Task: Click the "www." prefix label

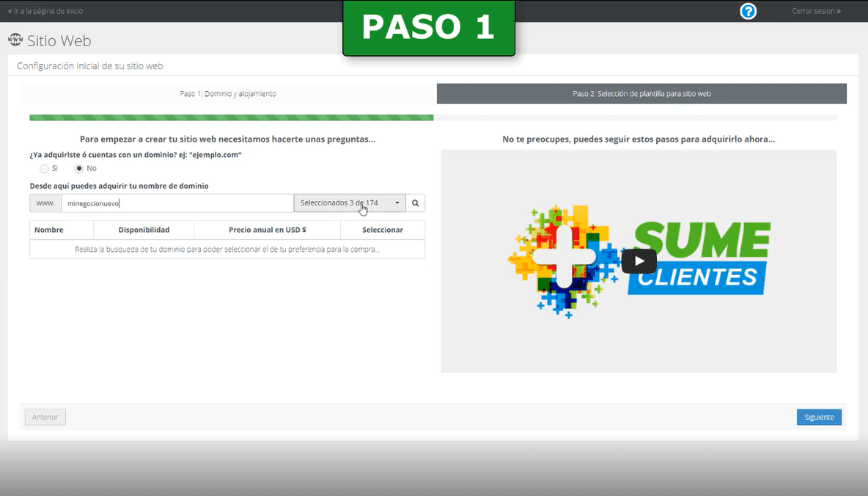Action: pos(45,203)
